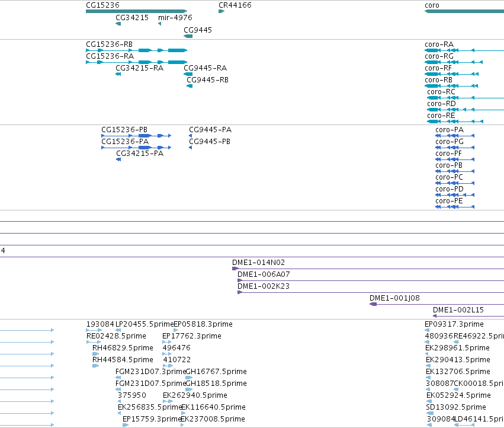Click EST EK298961.5prime
This screenshot has width=504, height=428.
click(x=426, y=354)
